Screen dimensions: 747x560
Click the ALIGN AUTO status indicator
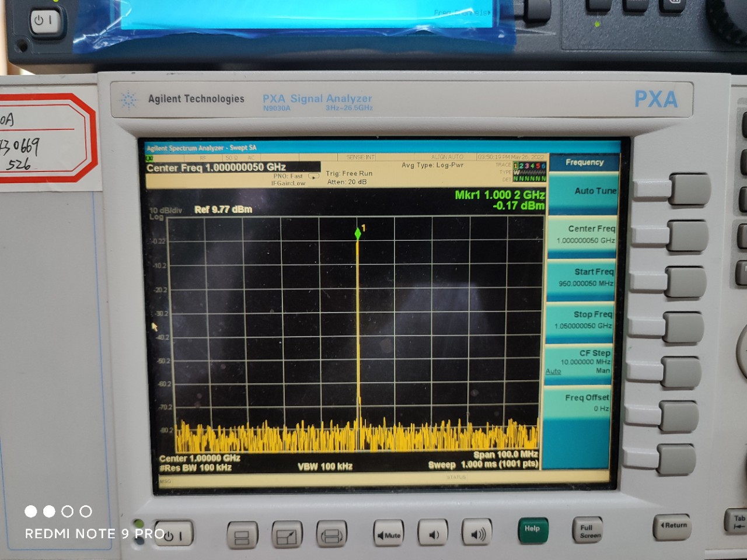pyautogui.click(x=447, y=157)
